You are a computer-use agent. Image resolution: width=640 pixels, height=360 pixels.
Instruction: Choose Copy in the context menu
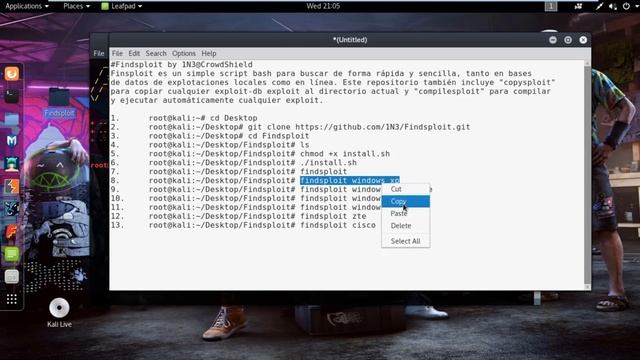point(406,201)
